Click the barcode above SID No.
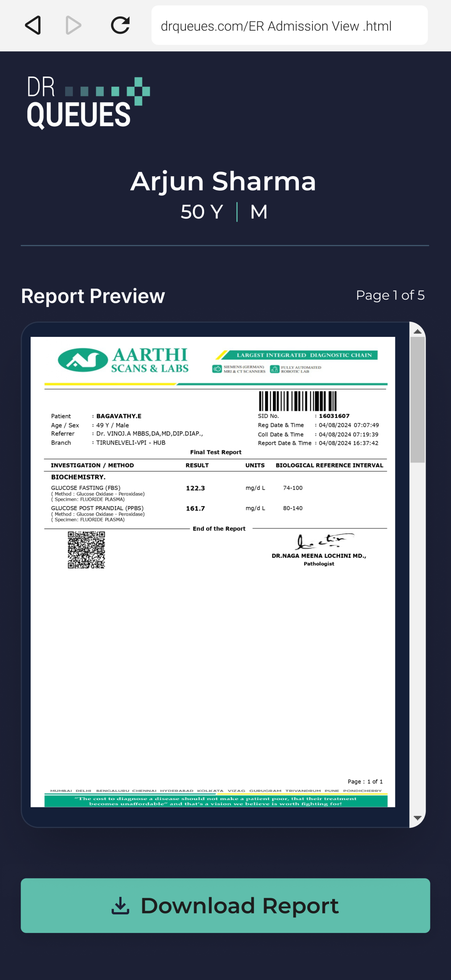451x980 pixels. (298, 401)
